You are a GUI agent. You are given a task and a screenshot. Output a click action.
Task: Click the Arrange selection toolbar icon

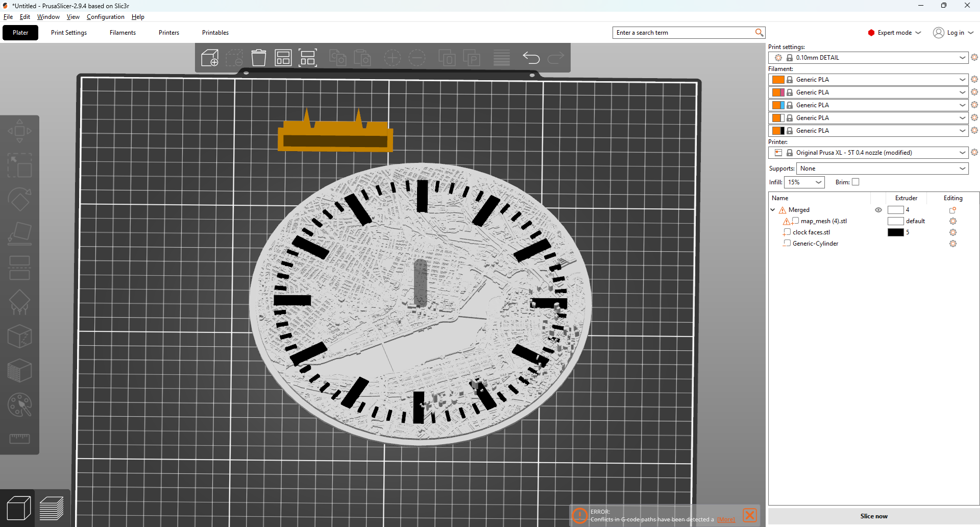(308, 58)
